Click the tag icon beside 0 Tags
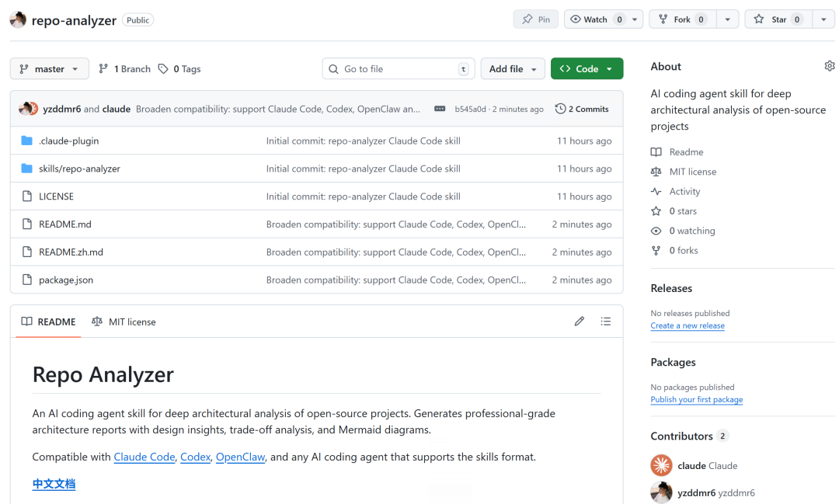Viewport: 839px width, 504px height. tap(163, 68)
